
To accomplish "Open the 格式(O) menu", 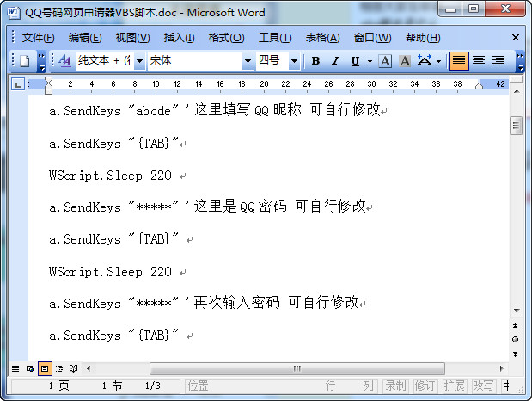I will (226, 38).
